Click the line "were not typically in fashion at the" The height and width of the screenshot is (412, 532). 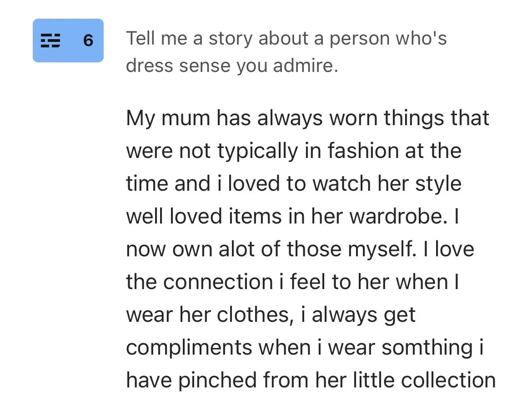click(x=293, y=151)
